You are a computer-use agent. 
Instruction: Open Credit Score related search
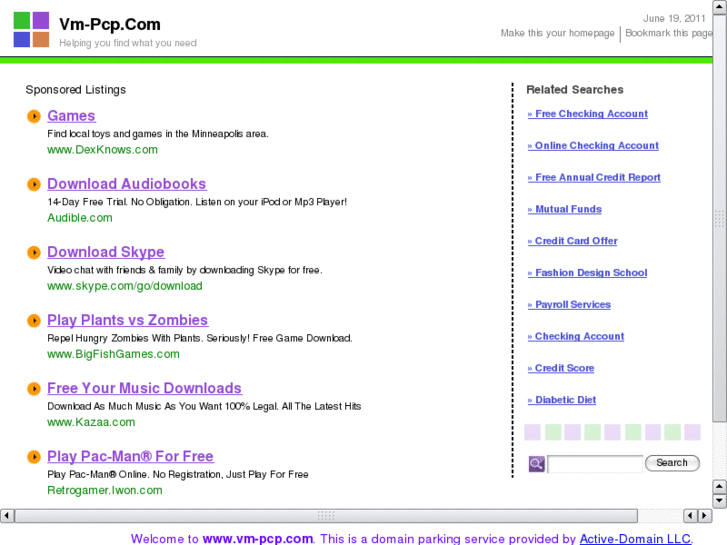pyautogui.click(x=561, y=368)
